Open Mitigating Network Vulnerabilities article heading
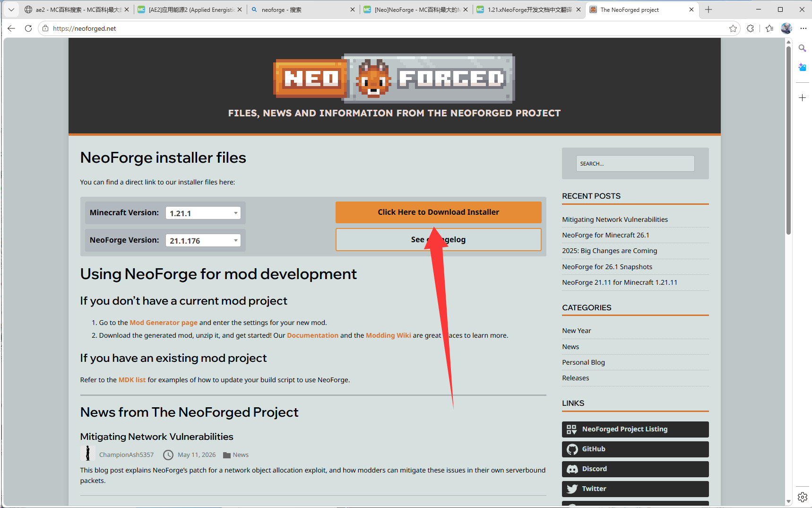812x508 pixels. pos(156,437)
